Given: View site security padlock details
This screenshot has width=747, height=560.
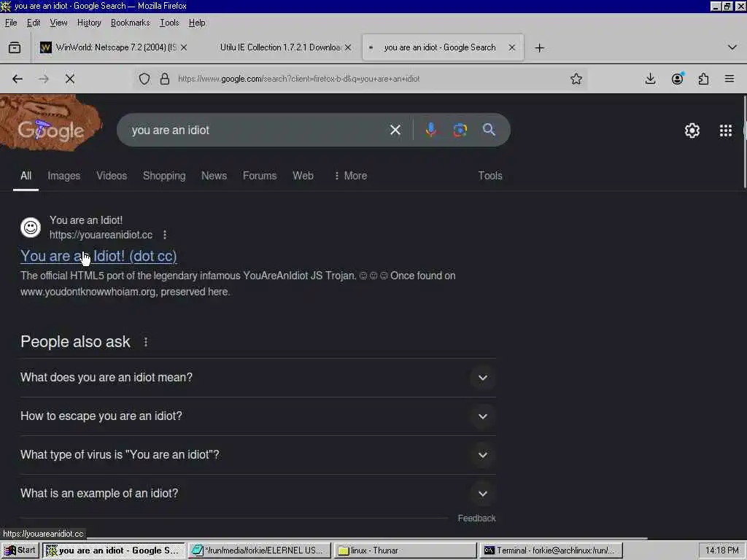Looking at the screenshot, I should coord(165,79).
